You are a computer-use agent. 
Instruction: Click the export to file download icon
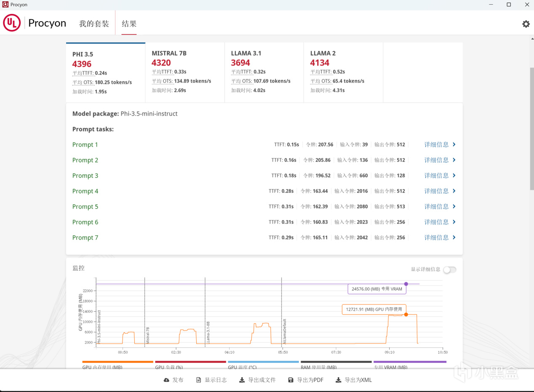pyautogui.click(x=242, y=380)
